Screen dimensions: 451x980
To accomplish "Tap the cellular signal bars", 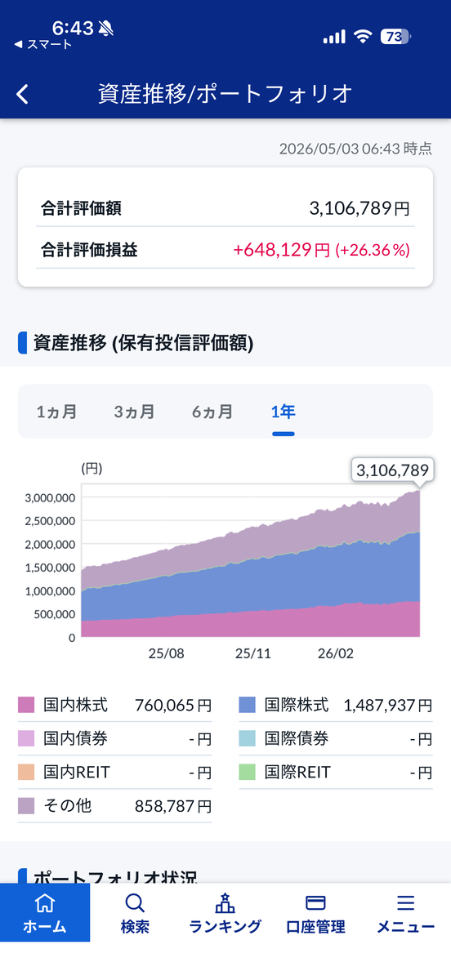I will click(334, 37).
